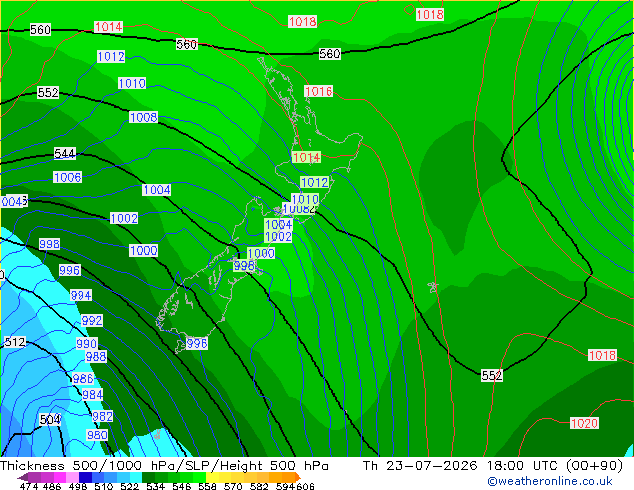Click the legend value 546
This screenshot has width=634, height=490.
pyautogui.click(x=182, y=486)
